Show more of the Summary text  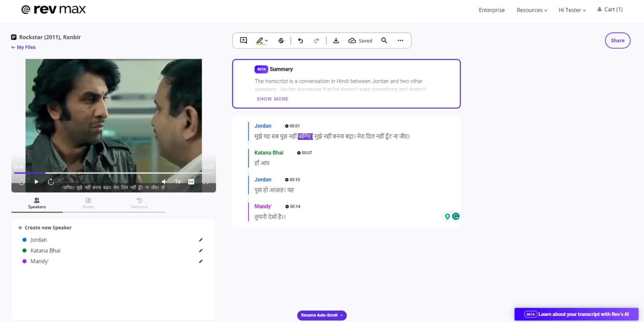point(272,99)
